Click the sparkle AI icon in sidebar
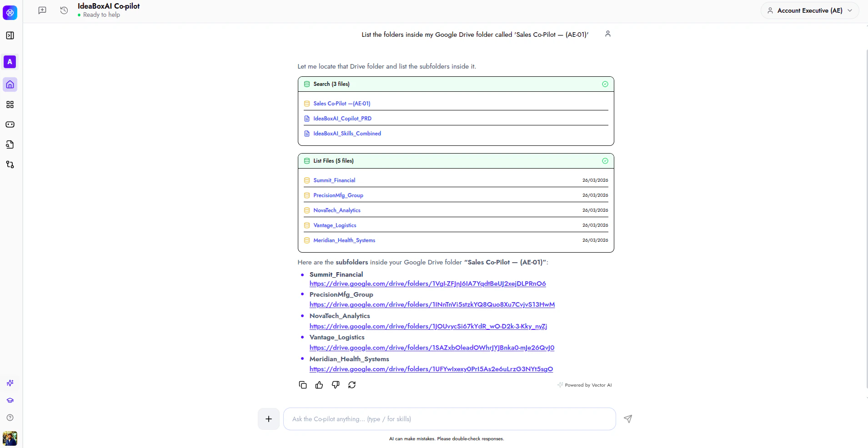Viewport: 868px width, 448px height. [10, 383]
